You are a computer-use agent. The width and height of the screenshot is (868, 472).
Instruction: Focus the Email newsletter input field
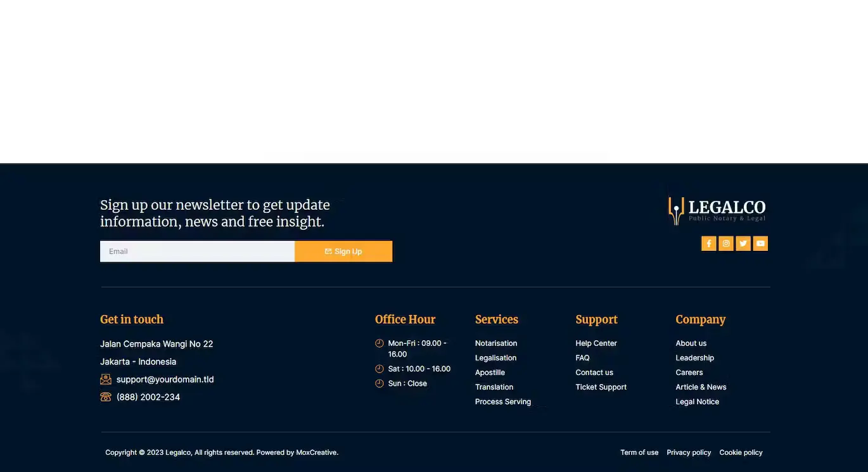pyautogui.click(x=197, y=252)
